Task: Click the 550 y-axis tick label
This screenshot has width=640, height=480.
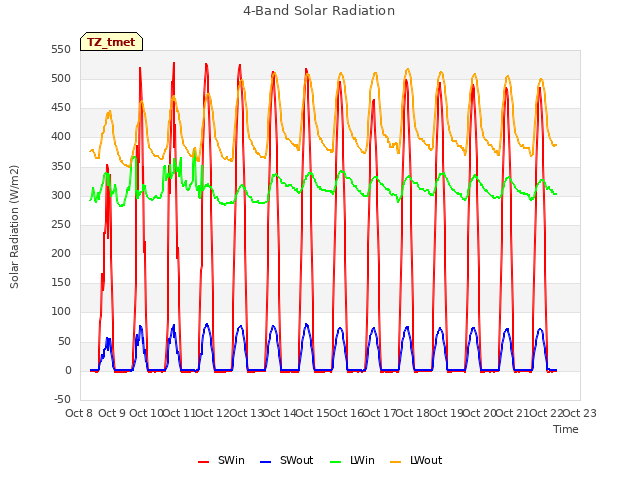Action: (x=61, y=50)
